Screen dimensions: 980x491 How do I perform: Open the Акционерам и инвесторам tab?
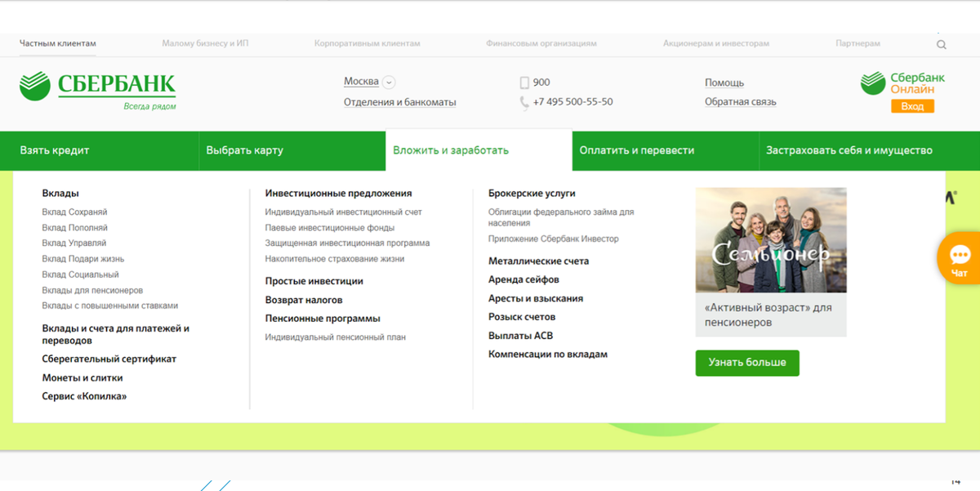(x=716, y=43)
